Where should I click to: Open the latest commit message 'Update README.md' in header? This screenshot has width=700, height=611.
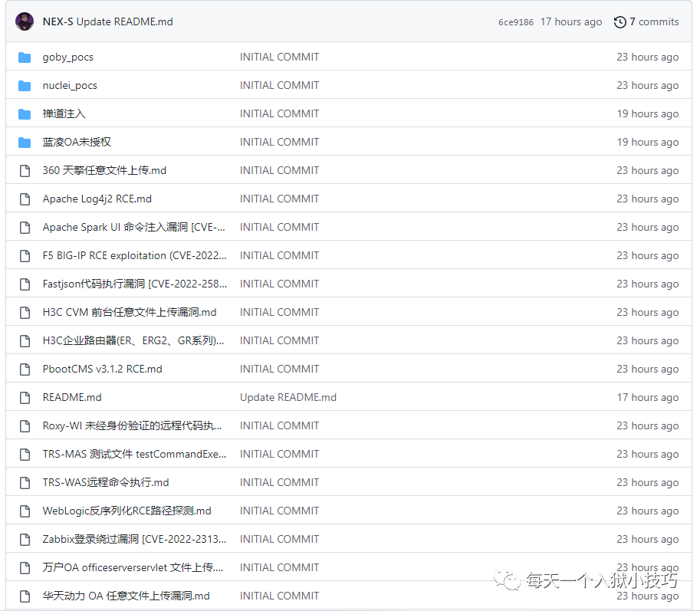click(124, 21)
